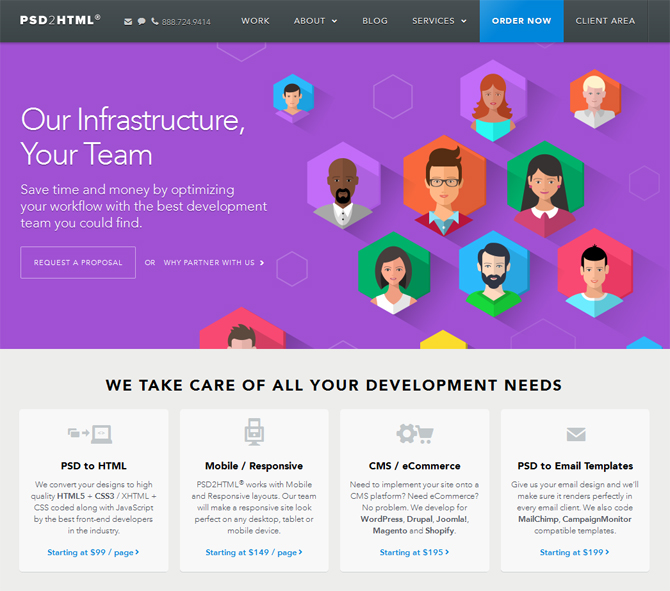Viewport: 670px width, 591px height.
Task: Open the PSD to Email Templates title
Action: (x=575, y=466)
